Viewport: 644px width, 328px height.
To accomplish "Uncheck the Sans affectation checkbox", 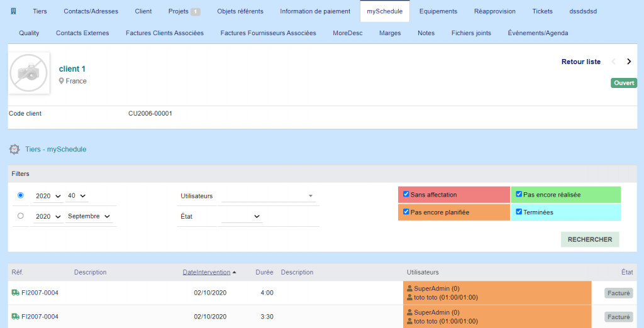I will pyautogui.click(x=406, y=194).
